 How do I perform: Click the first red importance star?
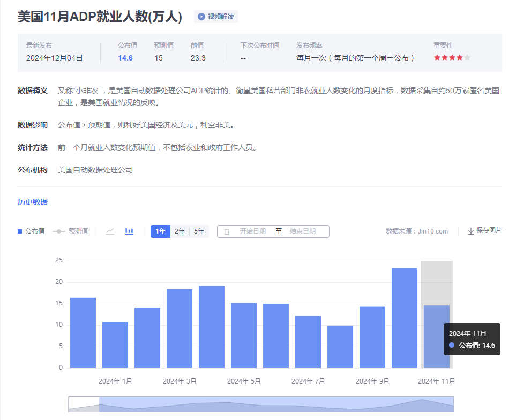click(x=437, y=58)
